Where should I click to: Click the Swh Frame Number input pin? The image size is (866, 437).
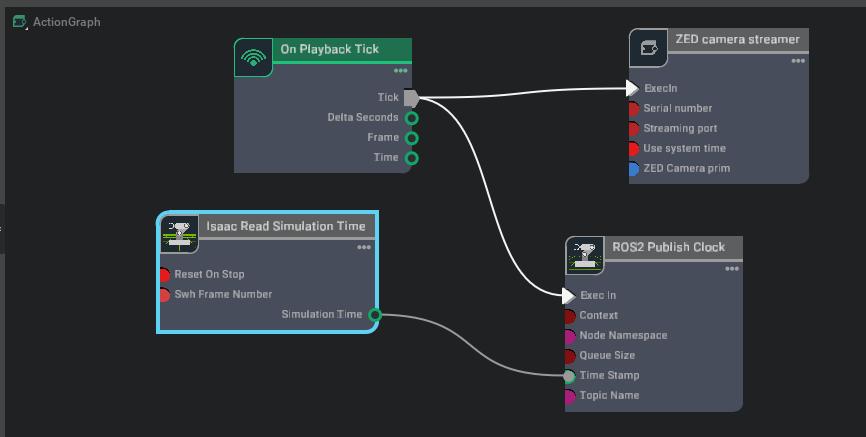[165, 295]
